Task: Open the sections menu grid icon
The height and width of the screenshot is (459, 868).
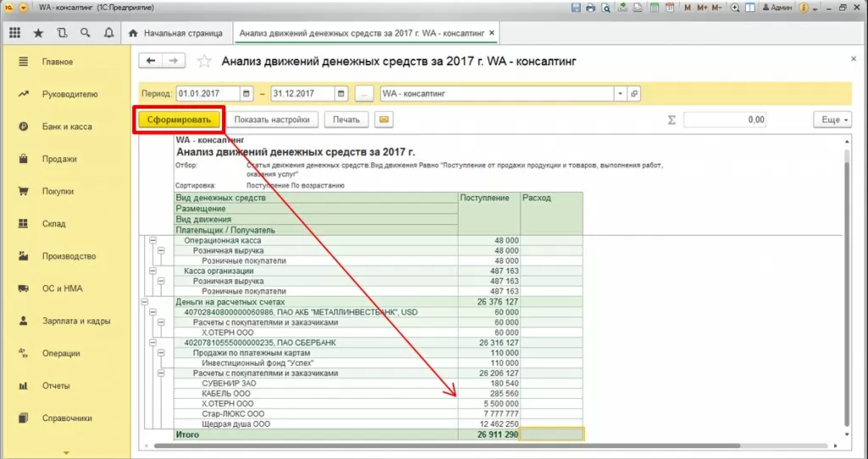Action: coord(14,33)
